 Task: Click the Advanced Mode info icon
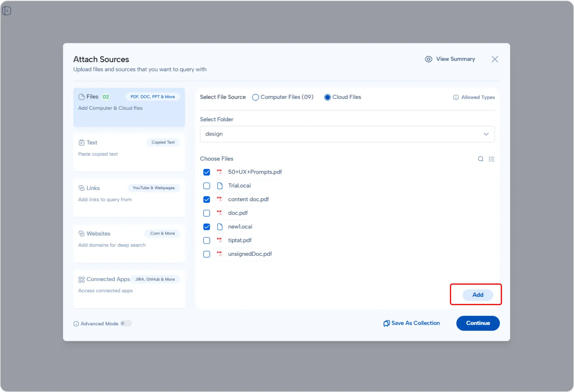click(76, 323)
